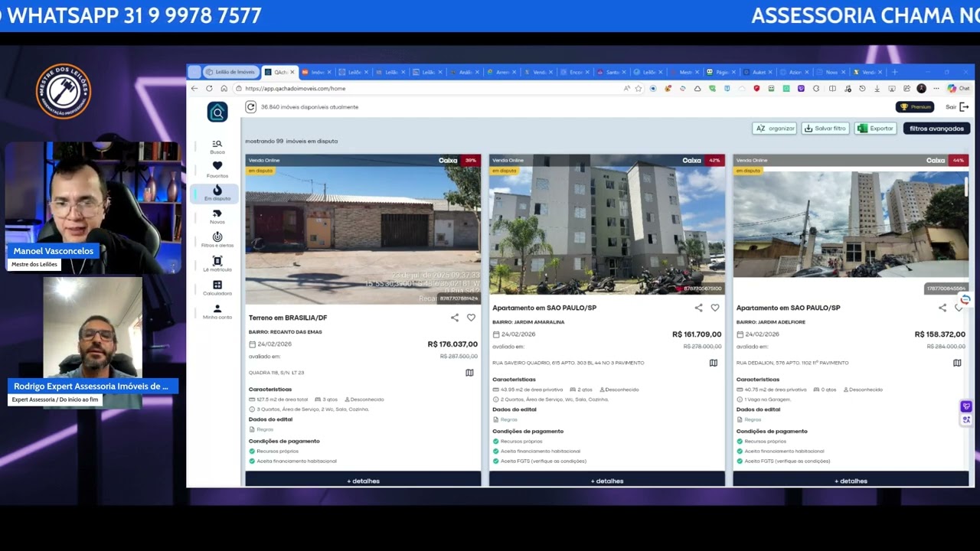Expand detalhes for Terreno em BRASILIA/DF
The height and width of the screenshot is (551, 980).
[363, 480]
